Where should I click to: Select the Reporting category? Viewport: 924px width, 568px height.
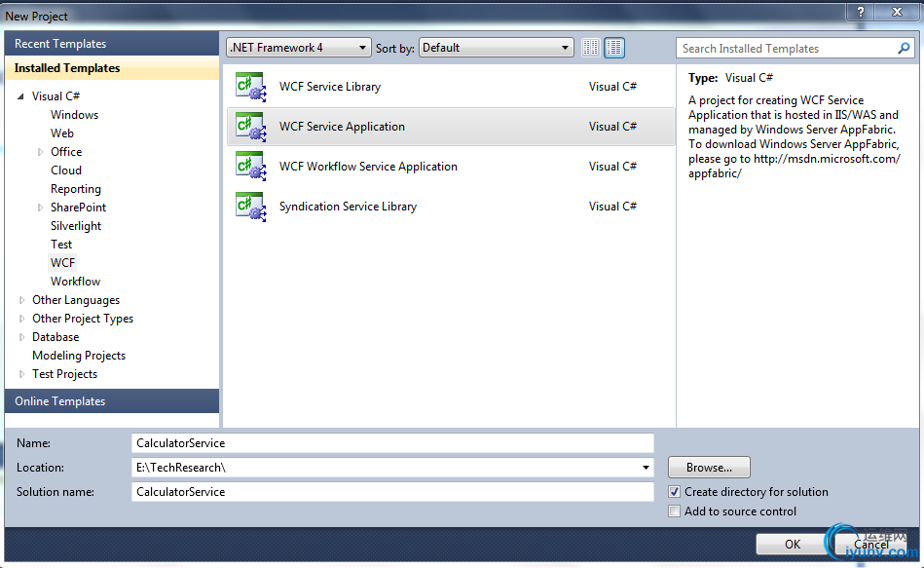[75, 189]
